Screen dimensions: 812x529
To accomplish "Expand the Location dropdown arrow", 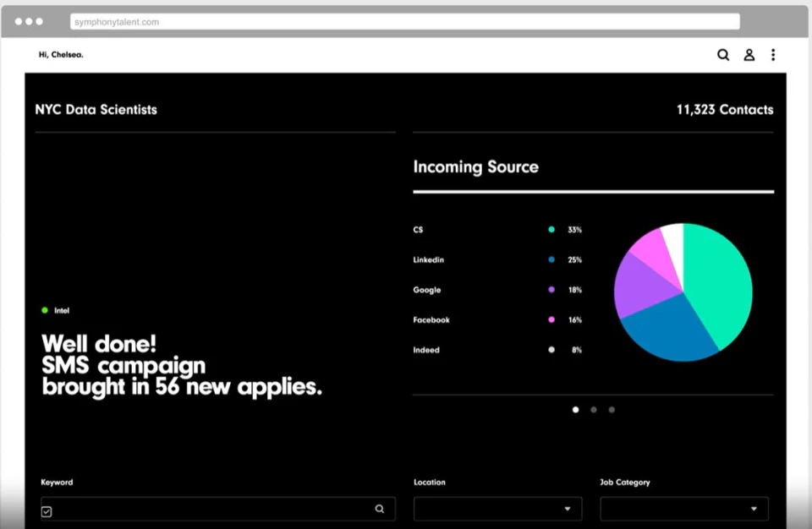I will click(x=568, y=509).
